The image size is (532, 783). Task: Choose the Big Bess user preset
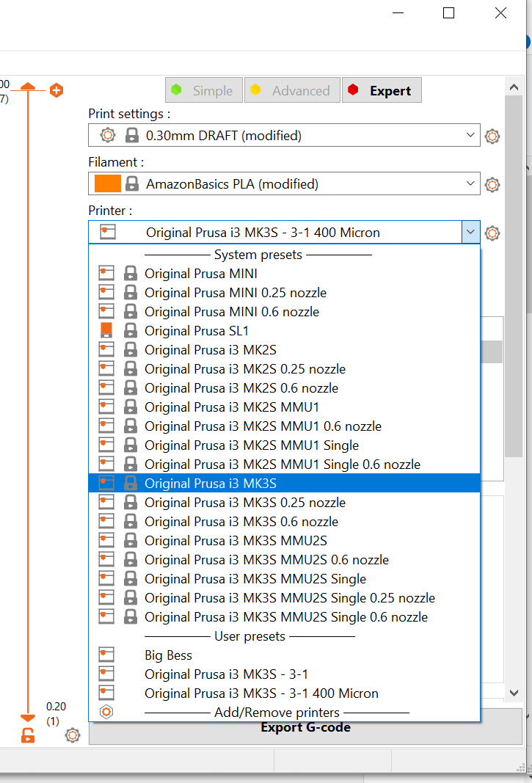[168, 655]
